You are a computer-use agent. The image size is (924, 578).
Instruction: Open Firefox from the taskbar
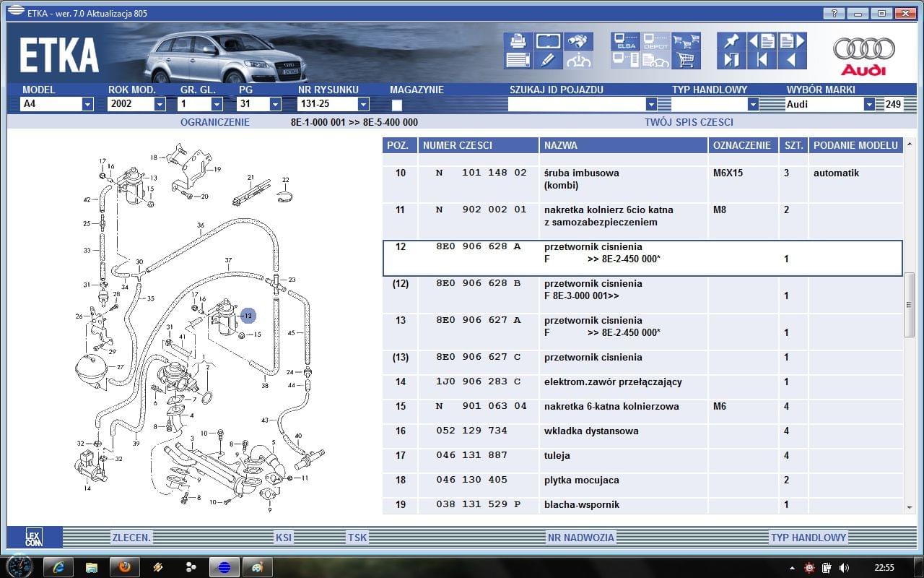(124, 567)
